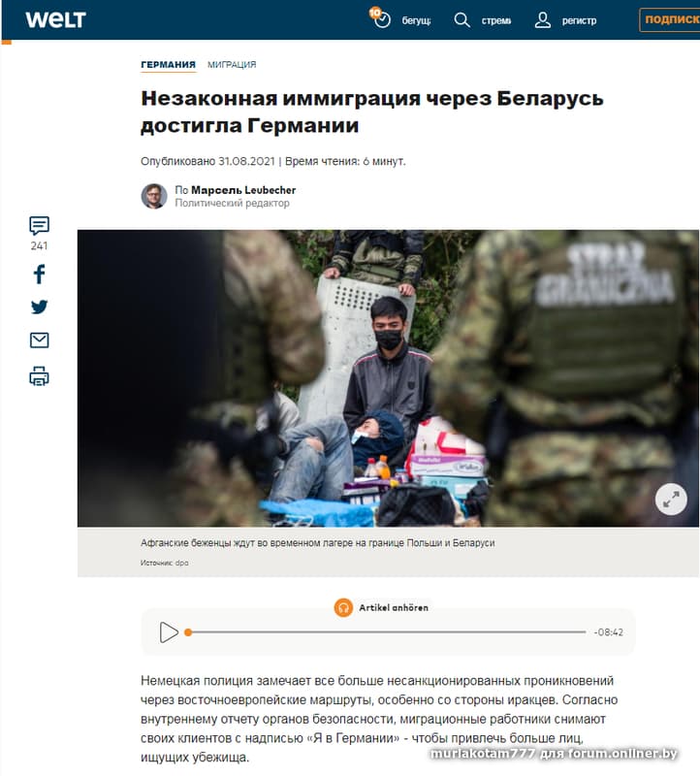
Task: Expand the photo with fullscreen arrows icon
Action: (671, 499)
